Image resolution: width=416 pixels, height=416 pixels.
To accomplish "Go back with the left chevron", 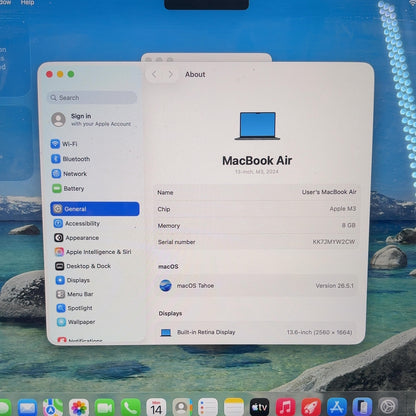I will pos(154,74).
